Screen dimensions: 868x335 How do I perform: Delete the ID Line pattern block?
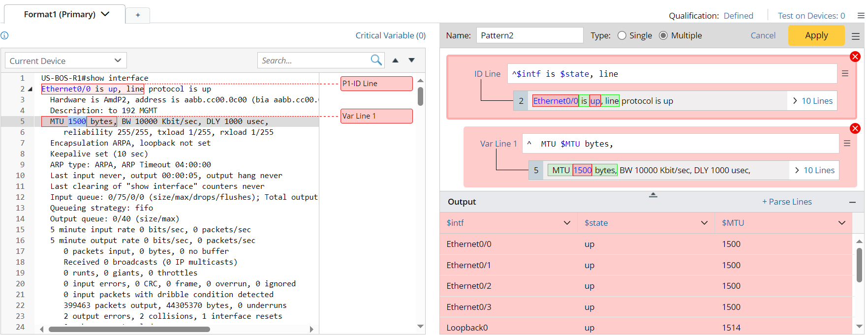point(855,57)
